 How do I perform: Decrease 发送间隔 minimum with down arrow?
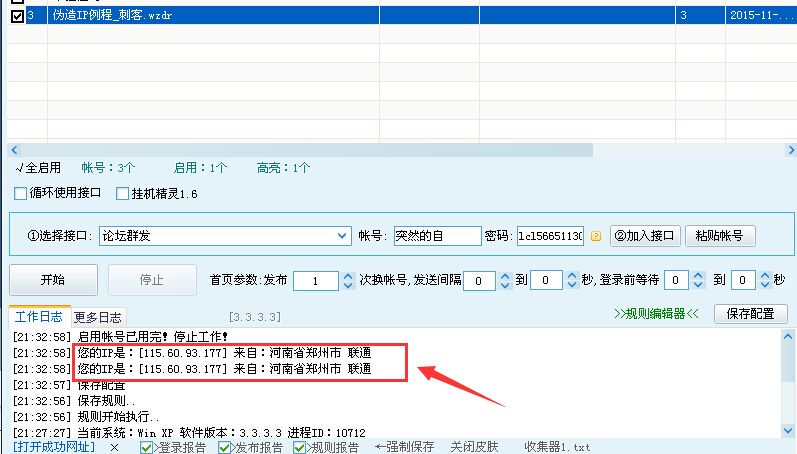tap(505, 285)
